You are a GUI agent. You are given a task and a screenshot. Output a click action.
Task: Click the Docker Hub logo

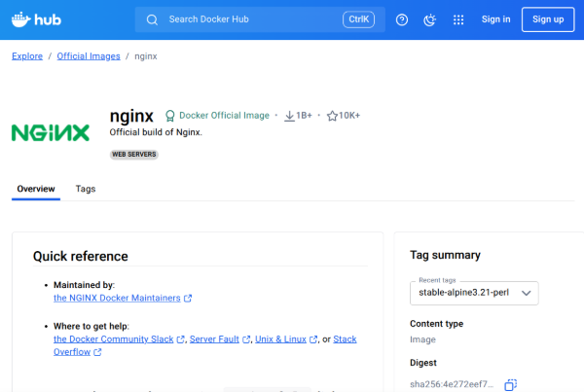coord(39,19)
